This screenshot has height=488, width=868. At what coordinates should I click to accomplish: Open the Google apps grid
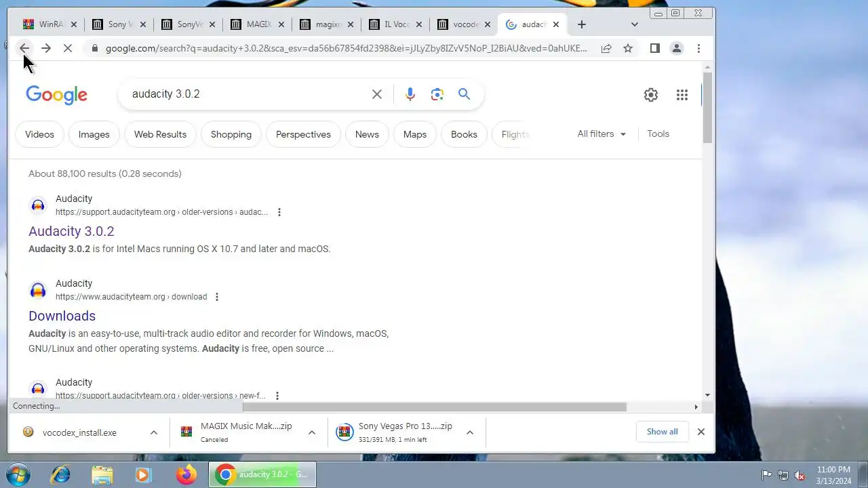(x=682, y=95)
